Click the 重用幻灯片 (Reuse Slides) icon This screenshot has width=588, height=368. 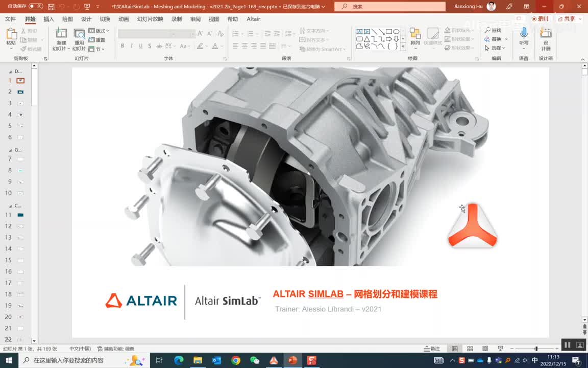click(x=79, y=33)
